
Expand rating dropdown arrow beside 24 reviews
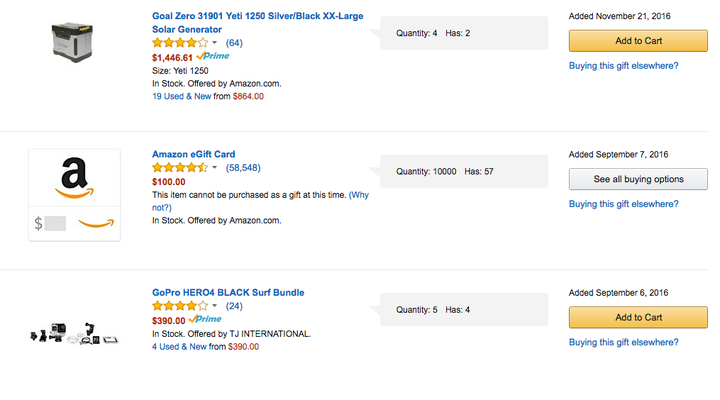click(x=214, y=306)
